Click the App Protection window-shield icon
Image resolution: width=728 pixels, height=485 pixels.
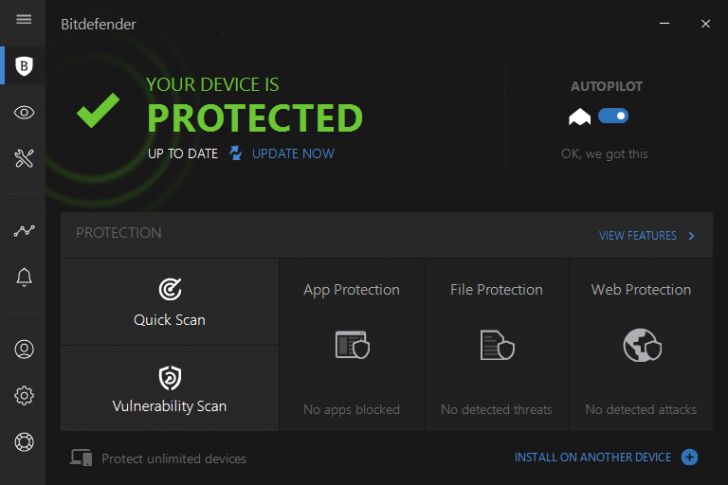(x=352, y=344)
